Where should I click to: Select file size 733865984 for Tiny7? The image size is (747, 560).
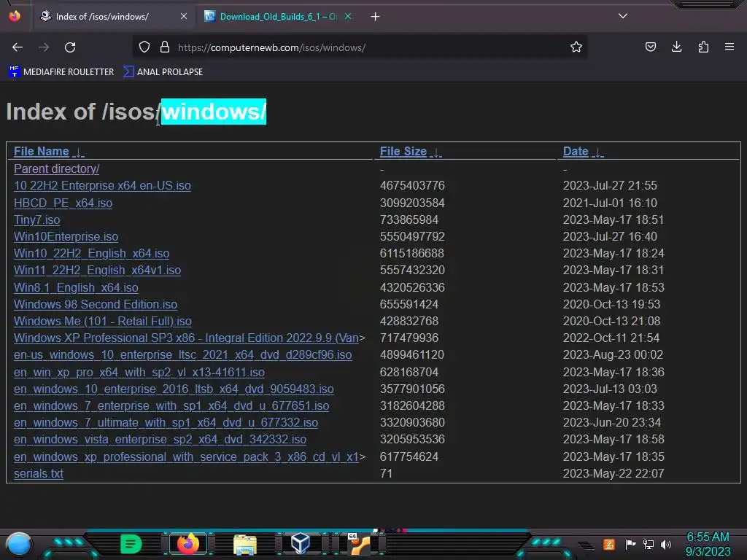click(x=409, y=220)
